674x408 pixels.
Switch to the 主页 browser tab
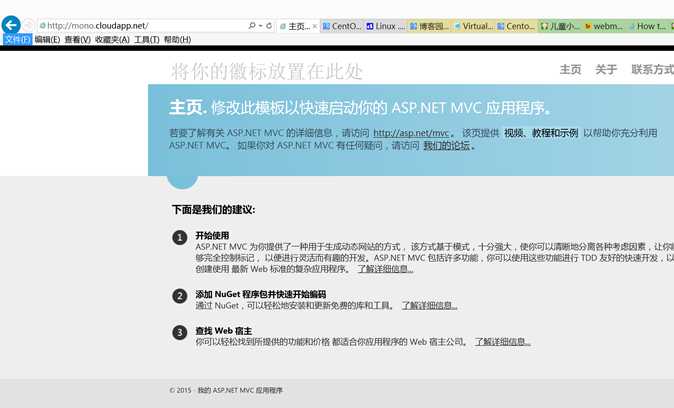(298, 26)
